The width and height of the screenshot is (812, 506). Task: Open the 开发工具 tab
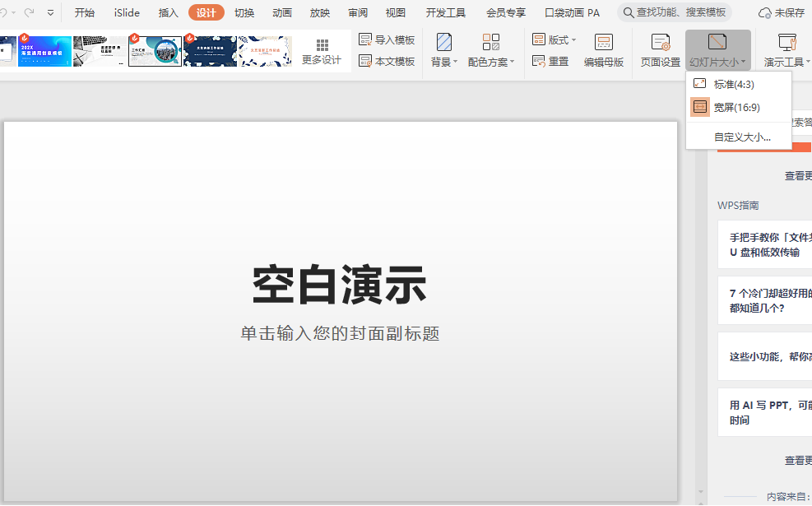(445, 13)
